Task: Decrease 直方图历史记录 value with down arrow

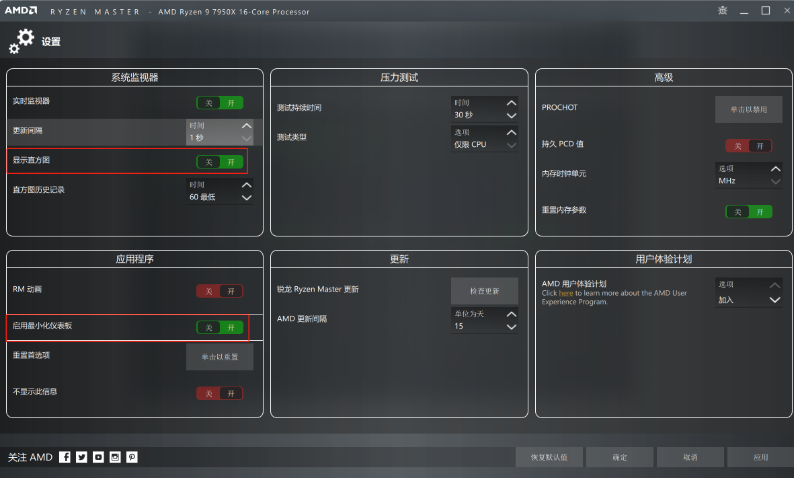Action: point(247,197)
